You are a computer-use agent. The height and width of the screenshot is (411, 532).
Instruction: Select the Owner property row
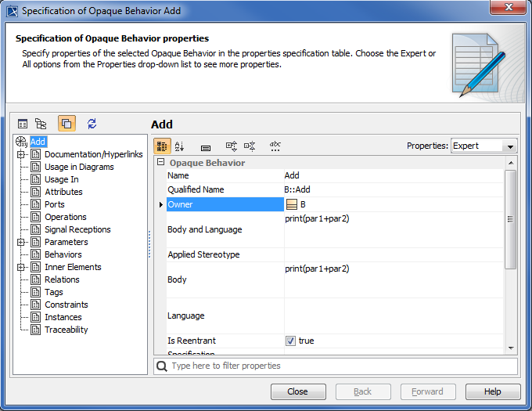tap(335, 204)
